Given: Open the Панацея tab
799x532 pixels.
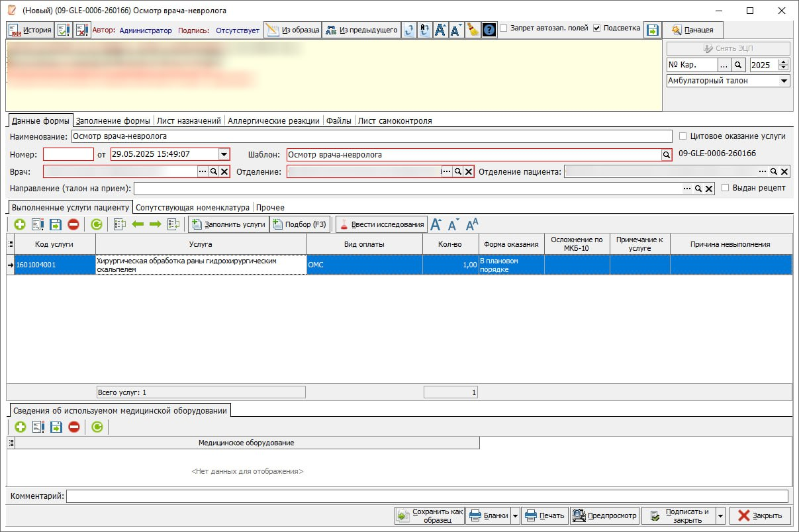Looking at the screenshot, I should click(692, 30).
